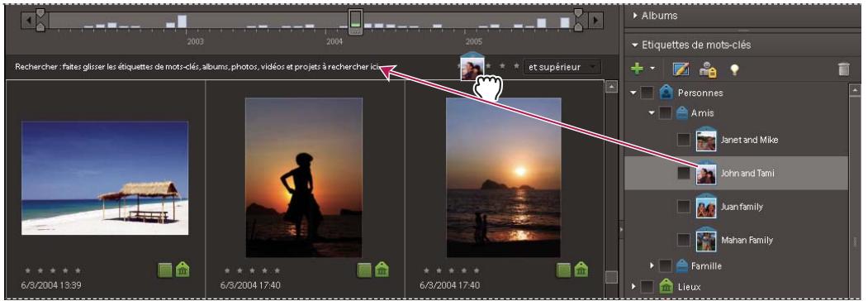Check the Amis sub-category checkbox

click(666, 113)
